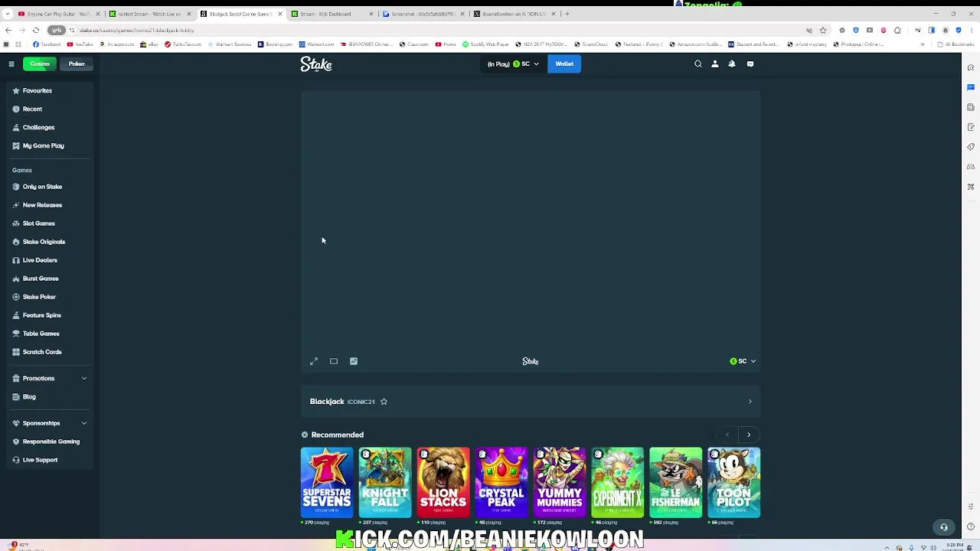Open the Experiment X game thumbnail

[x=618, y=483]
